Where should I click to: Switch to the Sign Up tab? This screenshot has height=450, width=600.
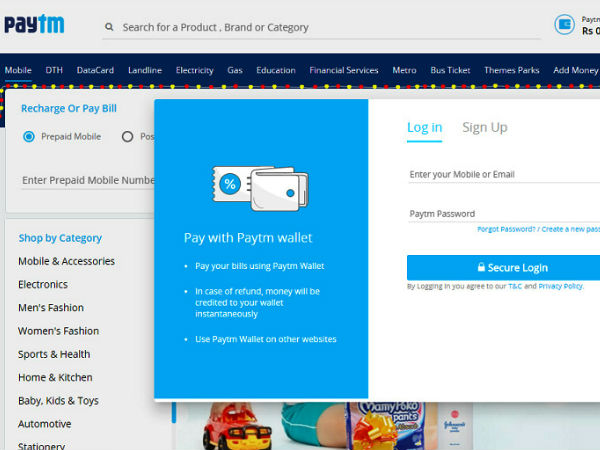pyautogui.click(x=484, y=127)
